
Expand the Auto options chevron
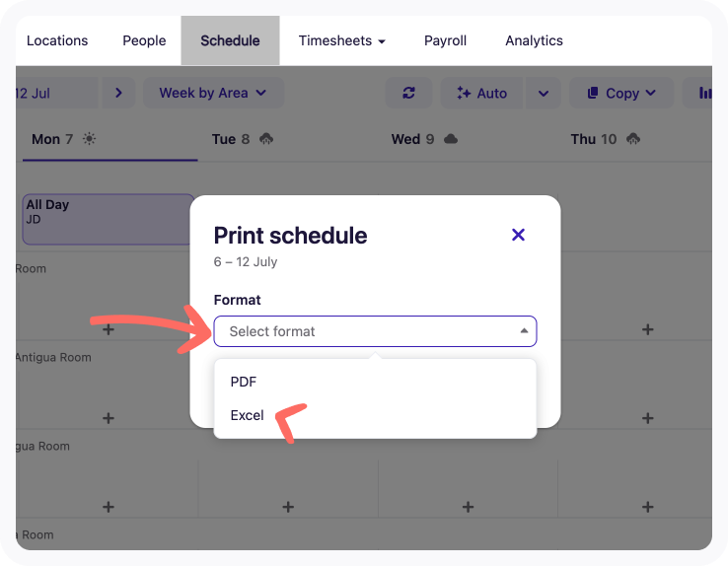click(543, 93)
